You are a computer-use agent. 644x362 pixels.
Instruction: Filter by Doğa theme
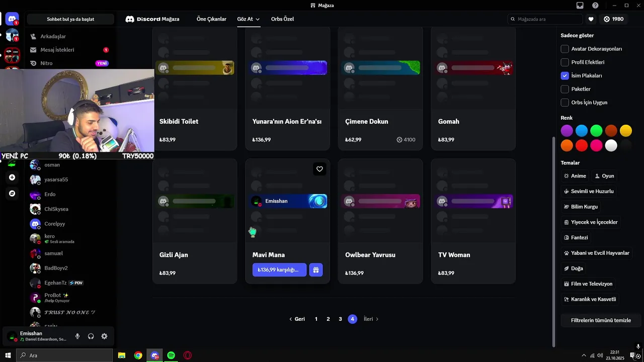tap(573, 268)
